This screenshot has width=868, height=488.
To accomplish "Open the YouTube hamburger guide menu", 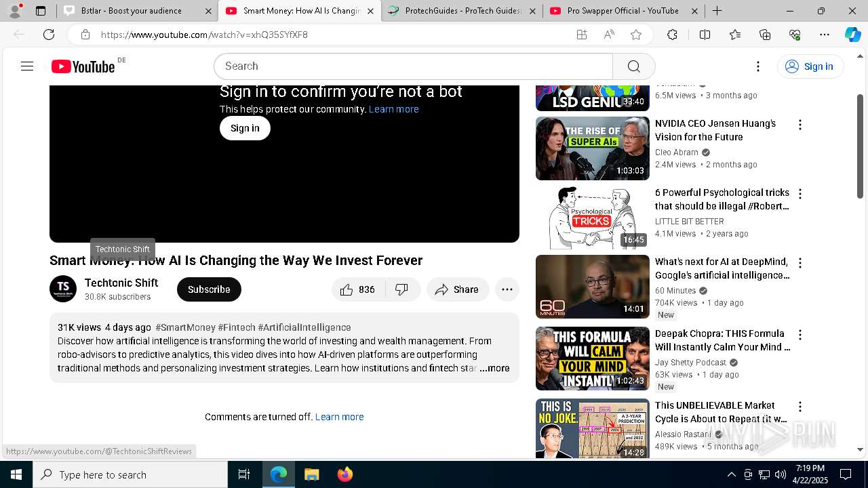I will [27, 66].
